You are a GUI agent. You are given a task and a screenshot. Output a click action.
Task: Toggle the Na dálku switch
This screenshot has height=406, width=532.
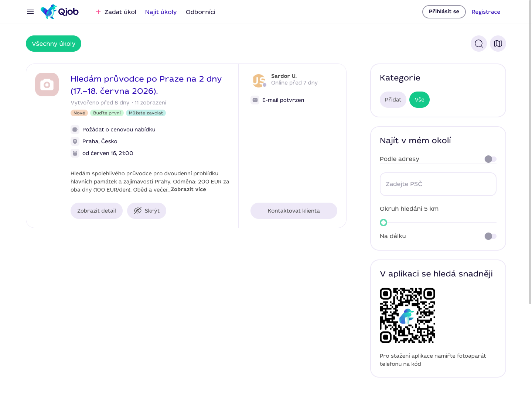(491, 236)
